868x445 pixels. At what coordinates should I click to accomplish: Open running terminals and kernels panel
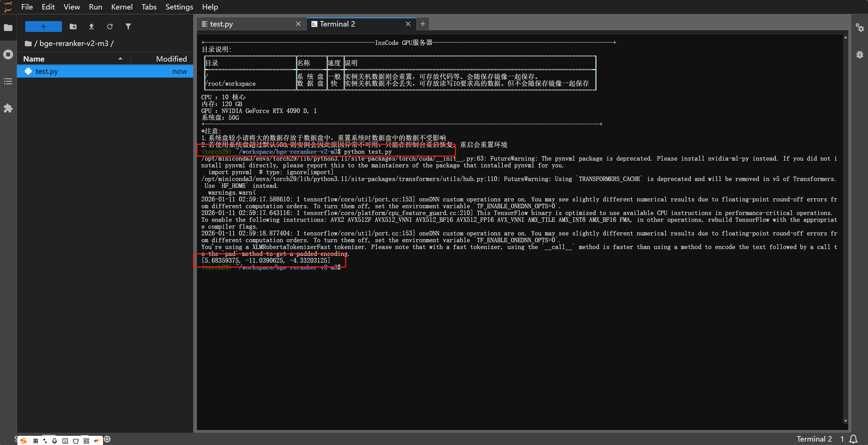click(x=8, y=54)
